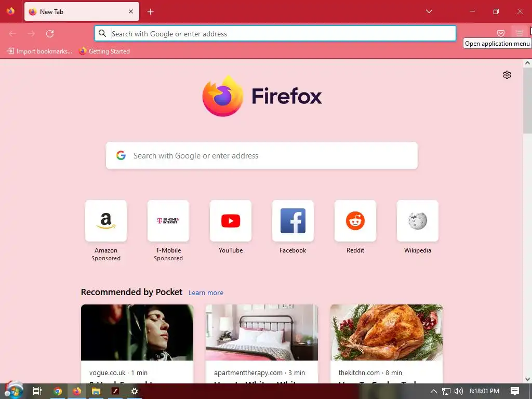The image size is (532, 399).
Task: Open the vogue.co.uk story thumbnail
Action: [137, 332]
